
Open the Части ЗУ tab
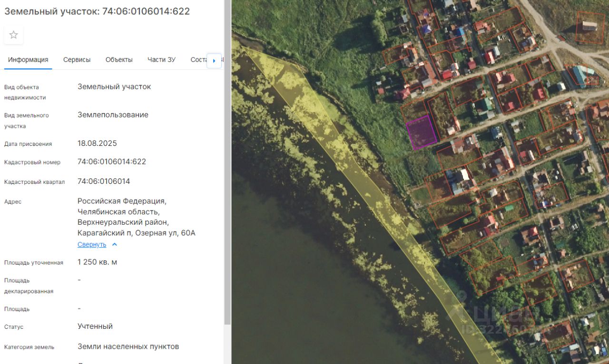pos(161,60)
